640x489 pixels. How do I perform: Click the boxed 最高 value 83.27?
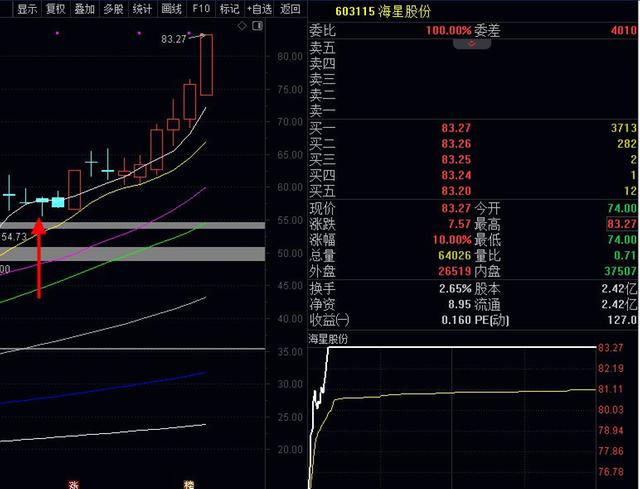tap(622, 224)
